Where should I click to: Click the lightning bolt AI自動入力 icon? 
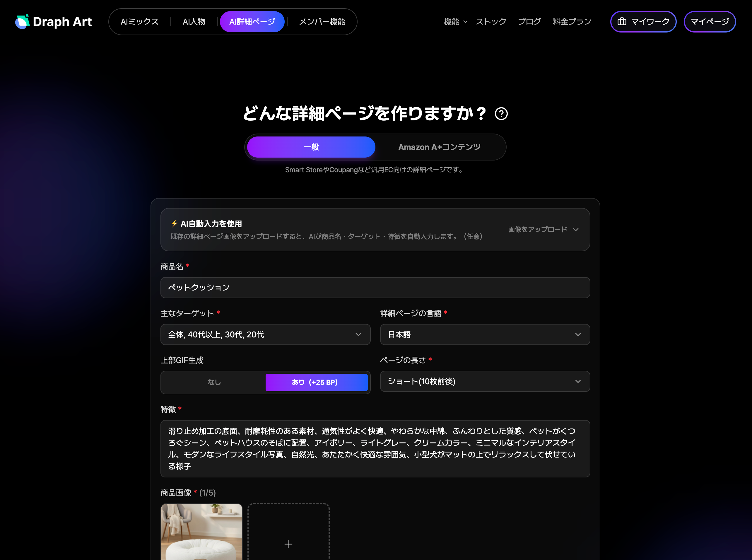click(x=174, y=223)
